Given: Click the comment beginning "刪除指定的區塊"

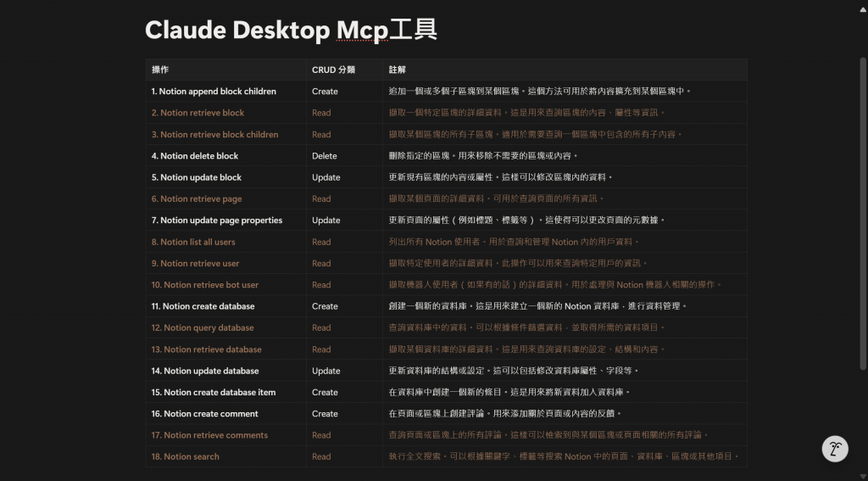Looking at the screenshot, I should pyautogui.click(x=565, y=156).
